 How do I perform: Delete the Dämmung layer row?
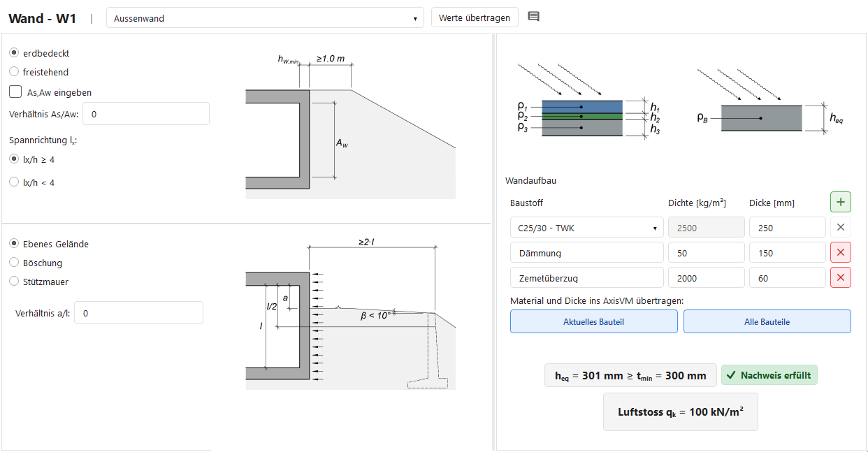coord(841,252)
